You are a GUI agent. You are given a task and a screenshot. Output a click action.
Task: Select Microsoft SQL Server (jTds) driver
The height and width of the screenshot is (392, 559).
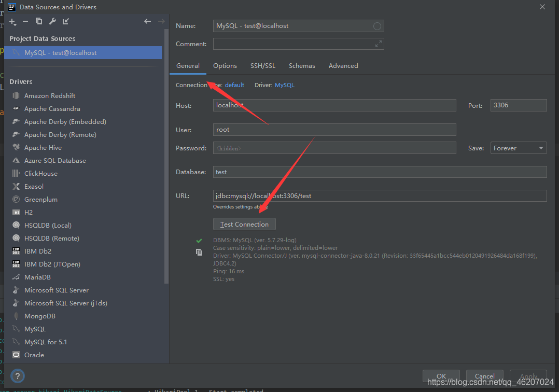pos(65,303)
